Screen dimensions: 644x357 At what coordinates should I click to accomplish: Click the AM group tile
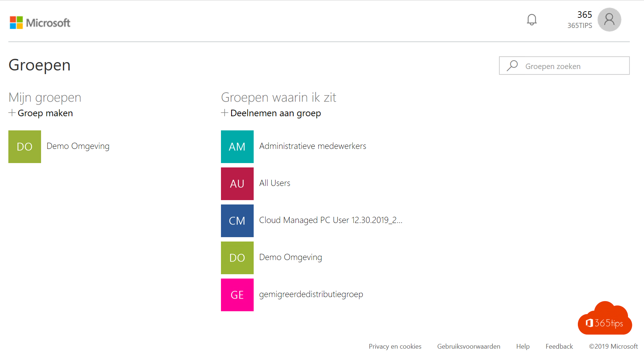pos(237,147)
